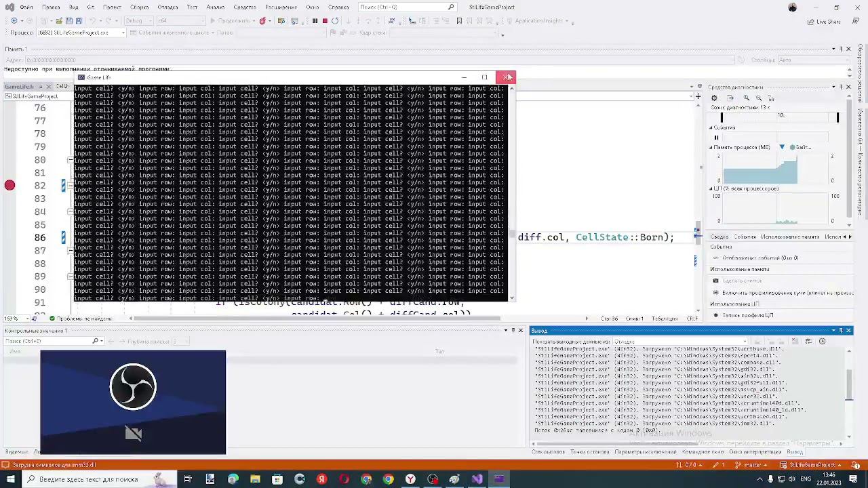The height and width of the screenshot is (488, 868).
Task: Reset the diagnostics timeline zoom
Action: tap(771, 98)
